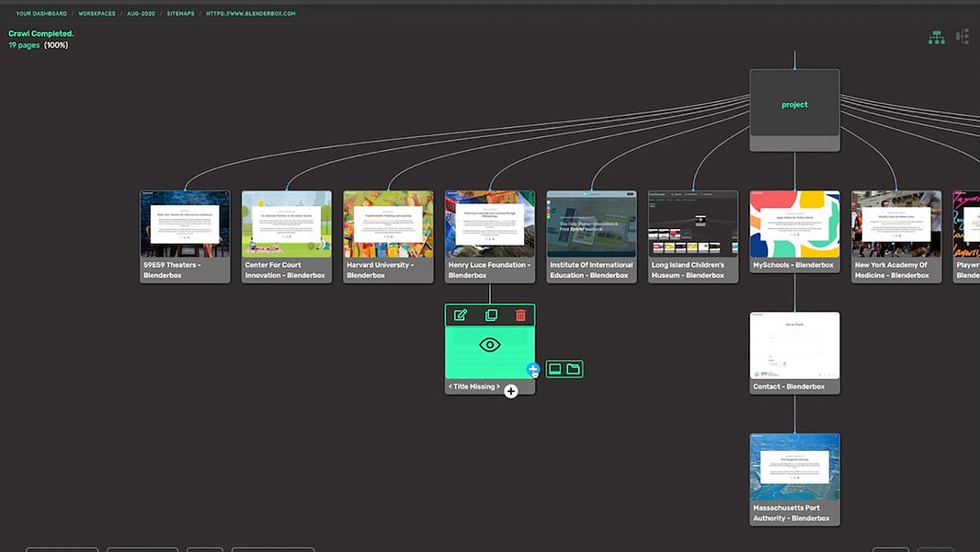Click the new folder icon beside the green node

tap(573, 368)
